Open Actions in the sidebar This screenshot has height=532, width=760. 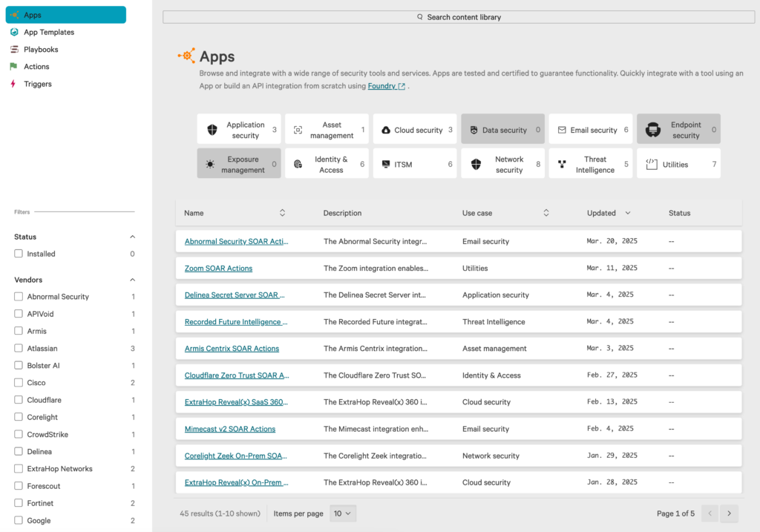(x=36, y=66)
